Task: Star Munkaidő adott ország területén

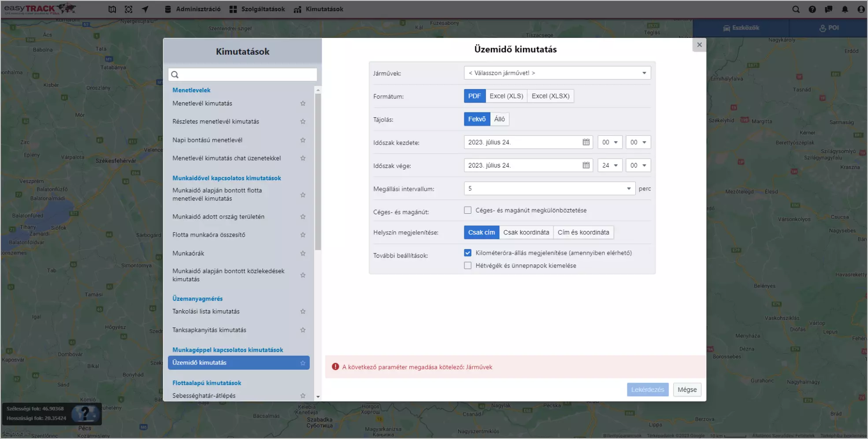Action: (303, 216)
